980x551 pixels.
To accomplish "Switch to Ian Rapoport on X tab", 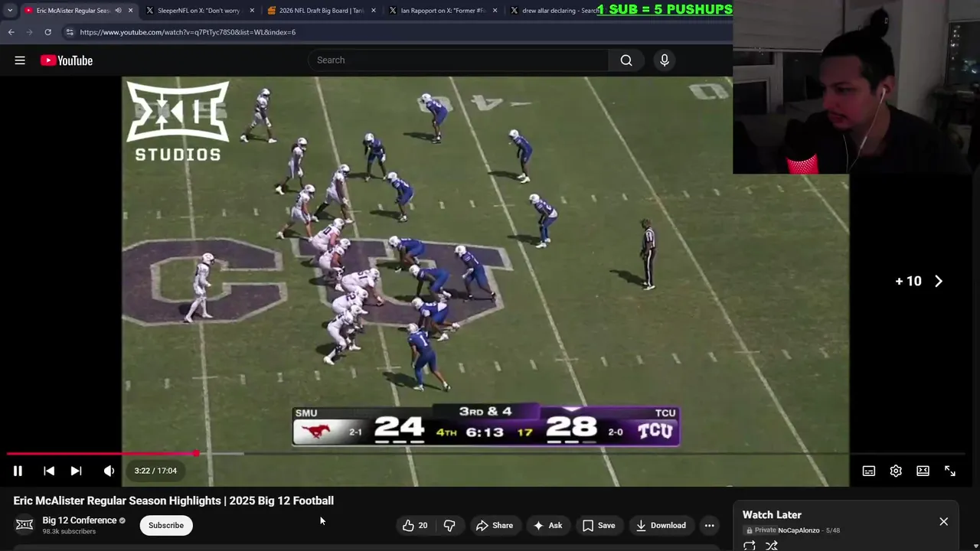I will [443, 11].
